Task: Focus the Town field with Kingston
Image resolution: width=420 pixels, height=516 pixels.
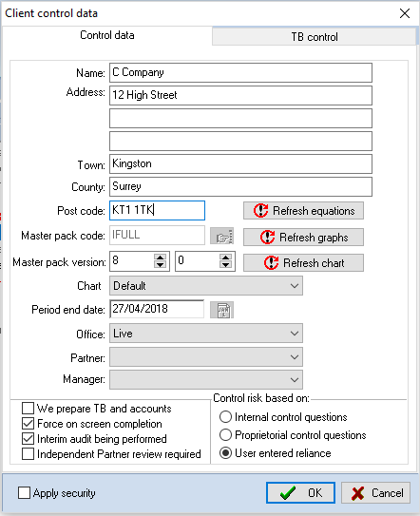Action: [x=240, y=163]
